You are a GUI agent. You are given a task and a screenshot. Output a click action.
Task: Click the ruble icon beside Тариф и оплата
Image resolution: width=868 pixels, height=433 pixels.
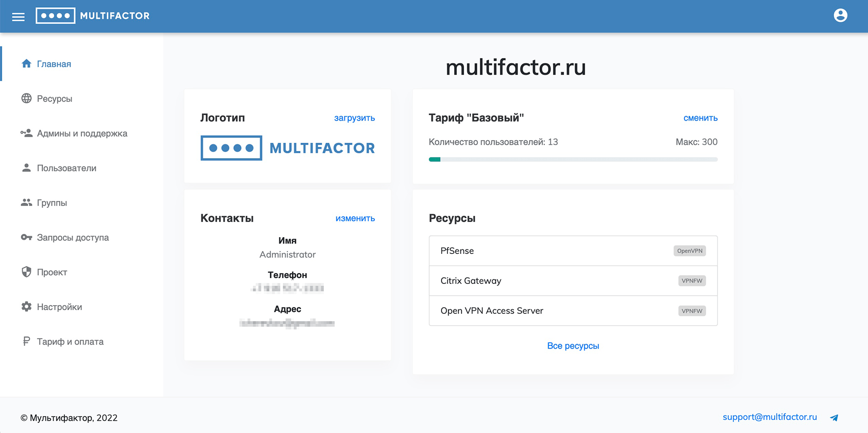(26, 341)
